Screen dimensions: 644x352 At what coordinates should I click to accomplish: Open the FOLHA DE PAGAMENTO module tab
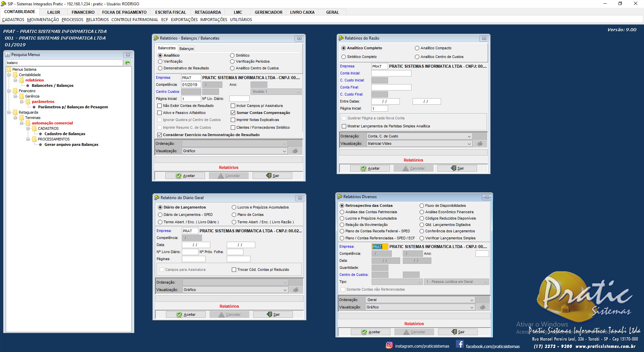(x=124, y=12)
